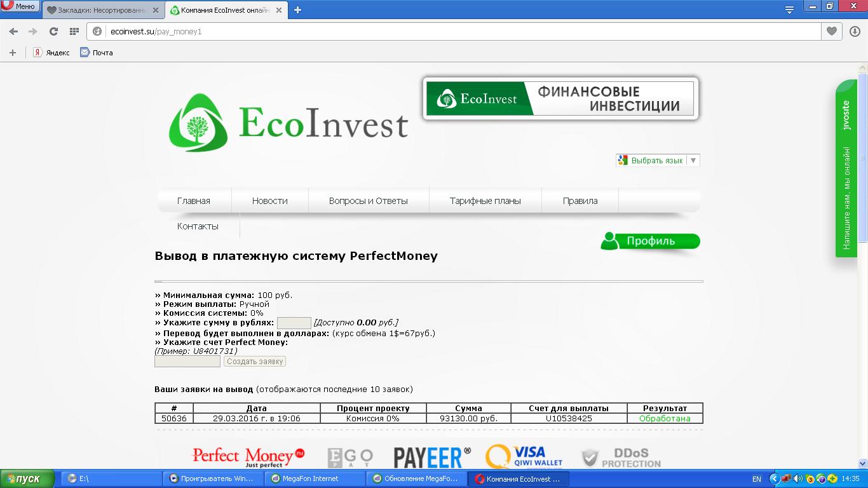This screenshot has width=868, height=488.
Task: Open the tab menu icon at top right
Action: [x=789, y=10]
